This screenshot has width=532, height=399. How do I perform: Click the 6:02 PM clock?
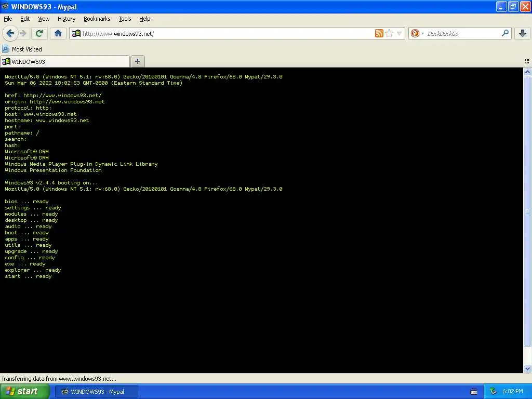tap(513, 392)
